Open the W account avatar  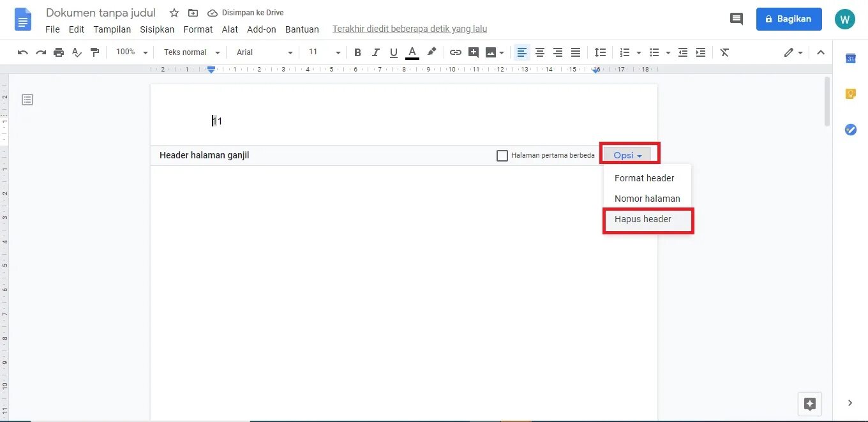pos(845,19)
